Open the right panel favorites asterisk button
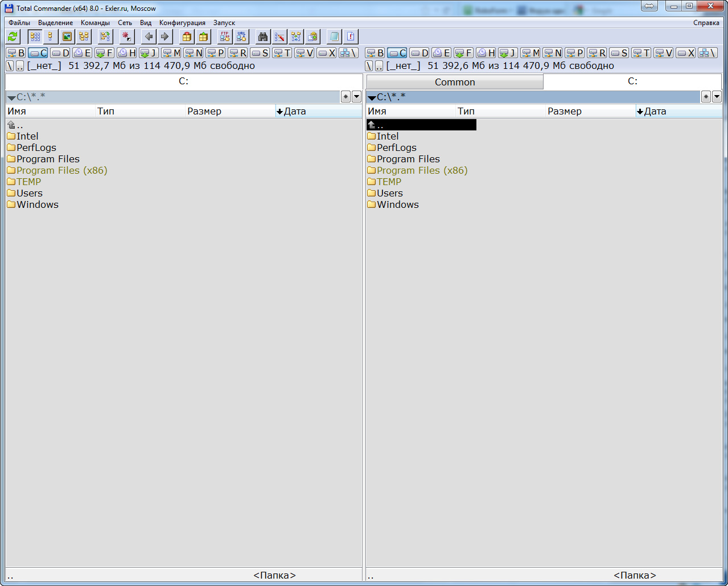The width and height of the screenshot is (728, 586). (x=706, y=97)
